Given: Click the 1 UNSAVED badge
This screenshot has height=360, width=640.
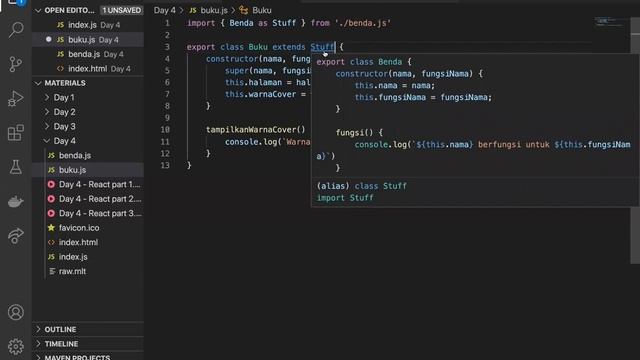Looking at the screenshot, I should (x=121, y=10).
